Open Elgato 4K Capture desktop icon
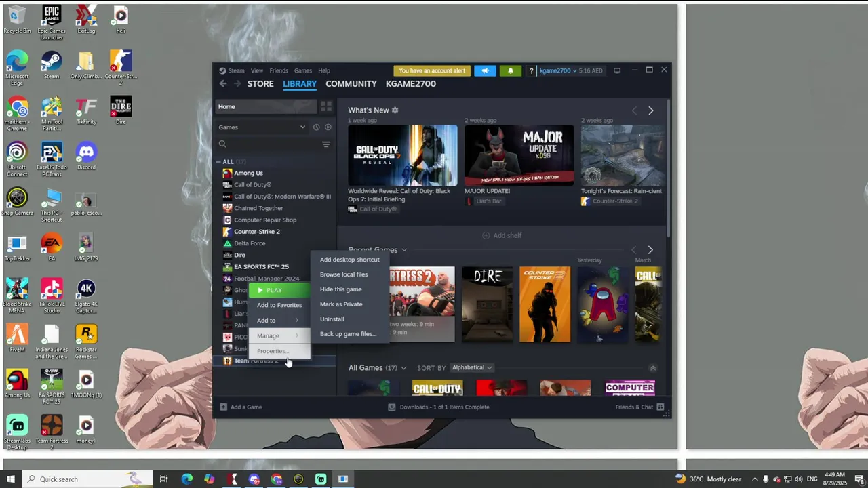 (x=86, y=296)
